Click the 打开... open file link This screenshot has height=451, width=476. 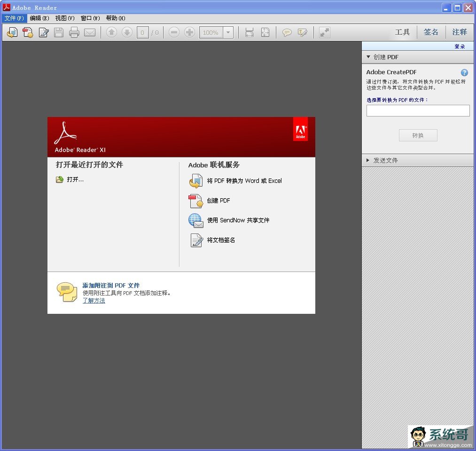pyautogui.click(x=75, y=179)
